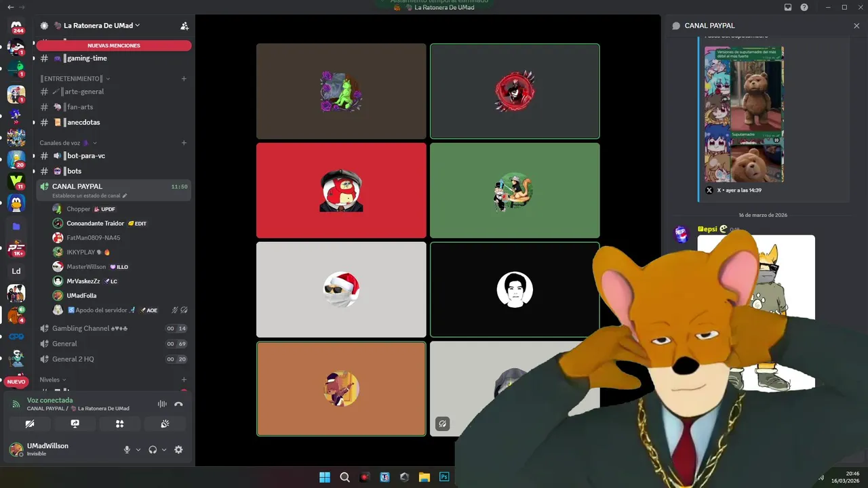Open the Ld server icon
The width and height of the screenshot is (868, 488).
pyautogui.click(x=16, y=271)
